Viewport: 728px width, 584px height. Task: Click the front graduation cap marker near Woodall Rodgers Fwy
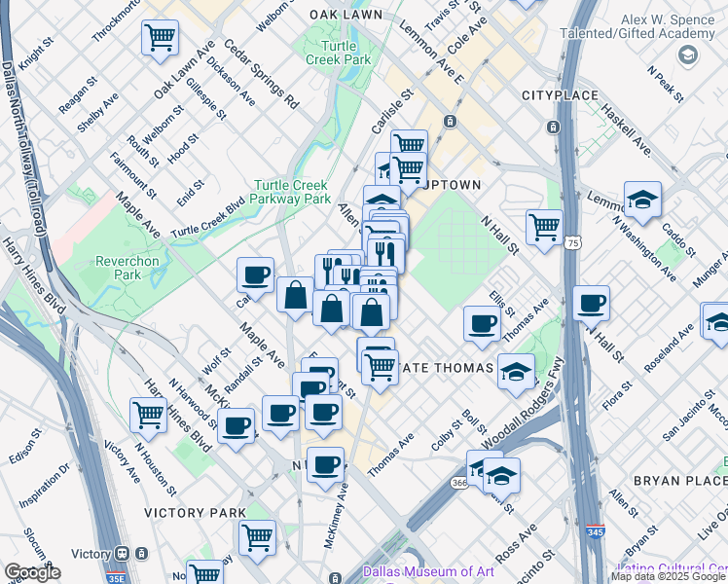(x=501, y=476)
